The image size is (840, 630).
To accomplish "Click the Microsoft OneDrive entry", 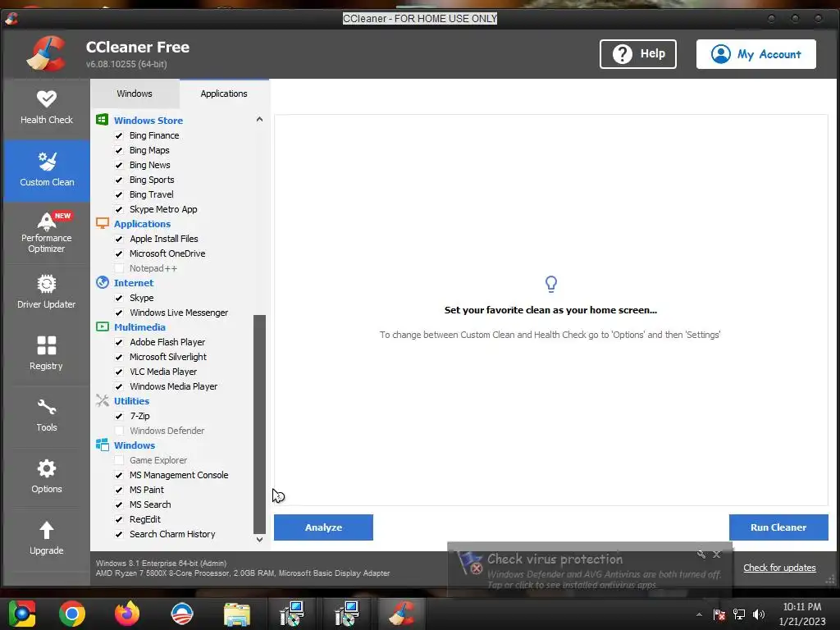I will pos(167,253).
